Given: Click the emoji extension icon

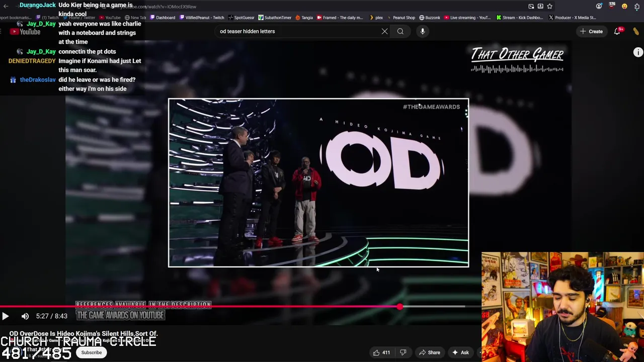Looking at the screenshot, I should tap(624, 6).
